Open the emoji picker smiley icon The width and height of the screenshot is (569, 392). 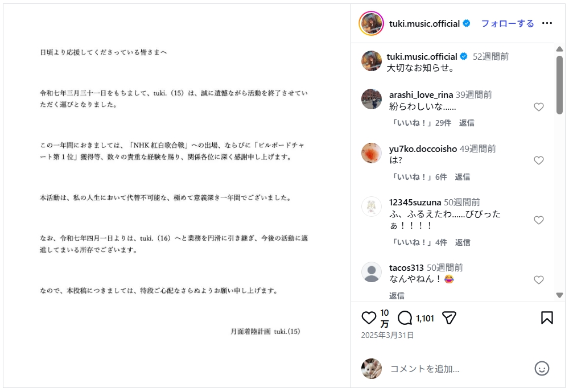[x=542, y=368]
